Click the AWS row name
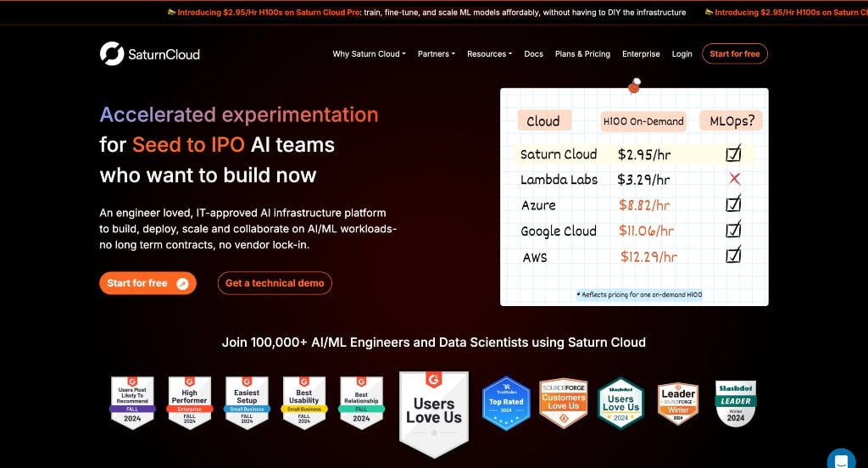The height and width of the screenshot is (468, 868). (535, 257)
